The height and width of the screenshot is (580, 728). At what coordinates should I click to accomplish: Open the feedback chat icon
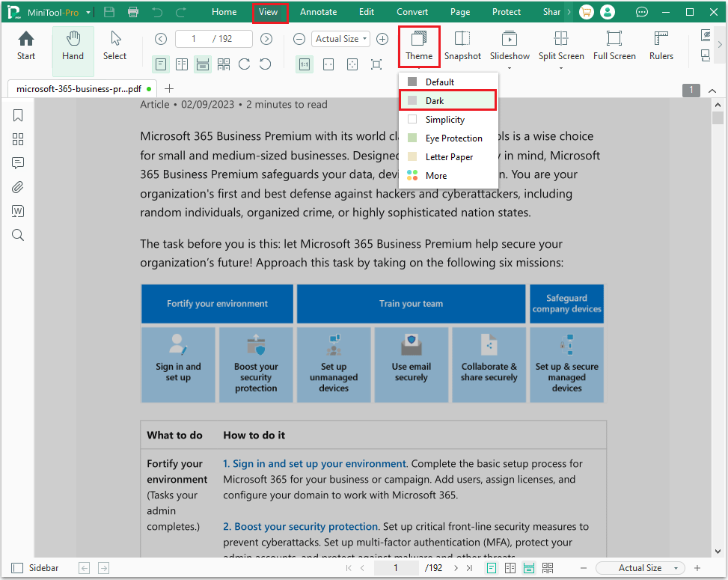[x=642, y=12]
